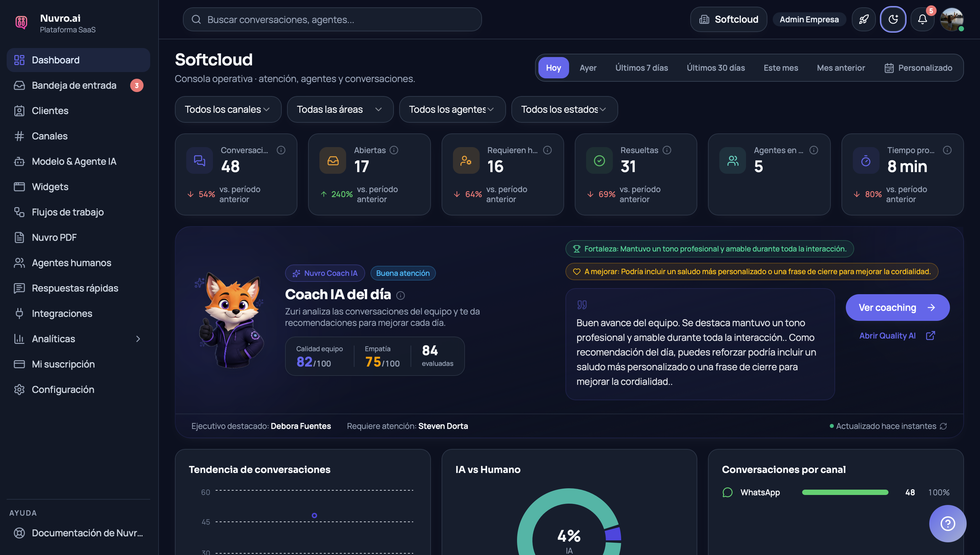Open the user profile avatar
The width and height of the screenshot is (980, 555).
click(x=952, y=19)
